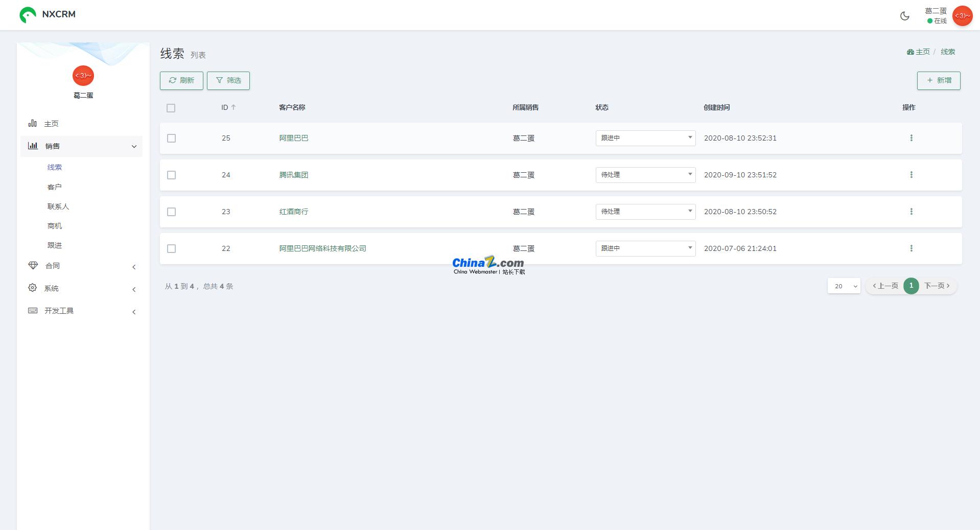Click timestamp 2020-09-10 23:51:52
Viewport: 980px width, 530px height.
pos(740,175)
